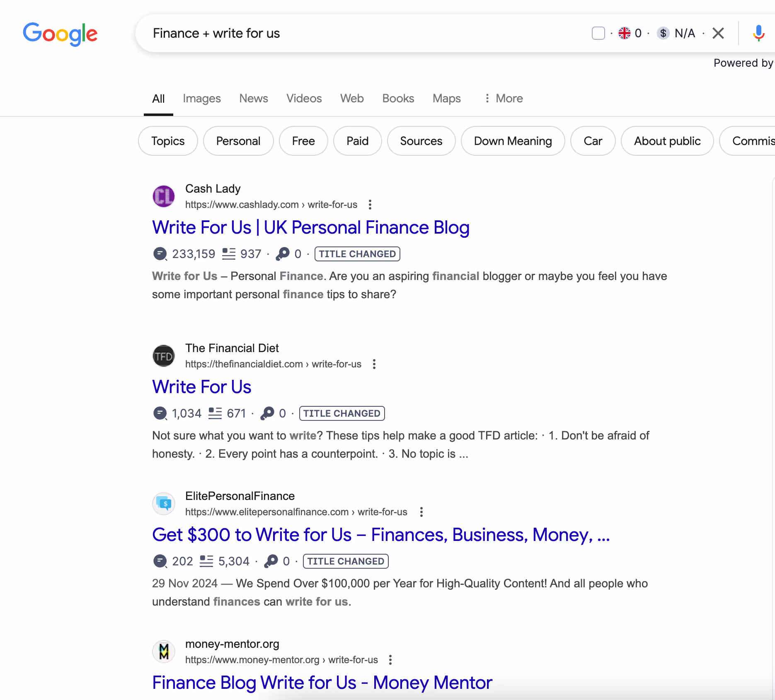
Task: Open more options for ElitePersonalFinance result
Action: click(421, 512)
